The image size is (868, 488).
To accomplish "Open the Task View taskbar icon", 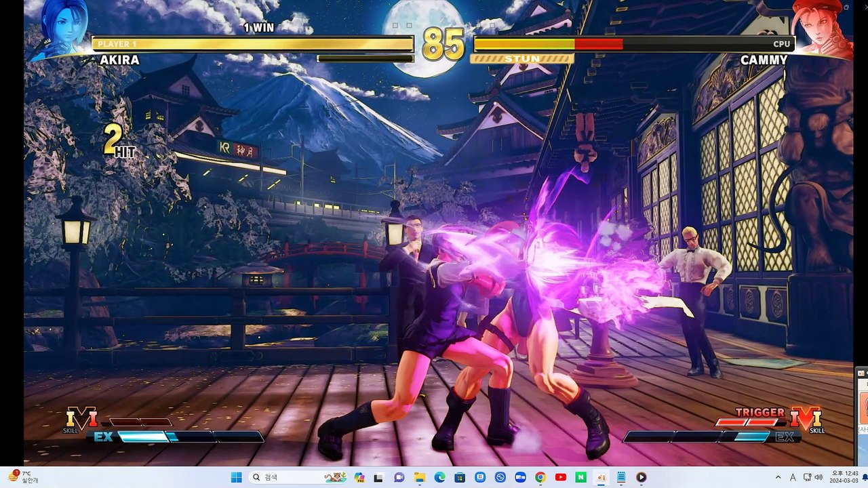I will (x=378, y=477).
